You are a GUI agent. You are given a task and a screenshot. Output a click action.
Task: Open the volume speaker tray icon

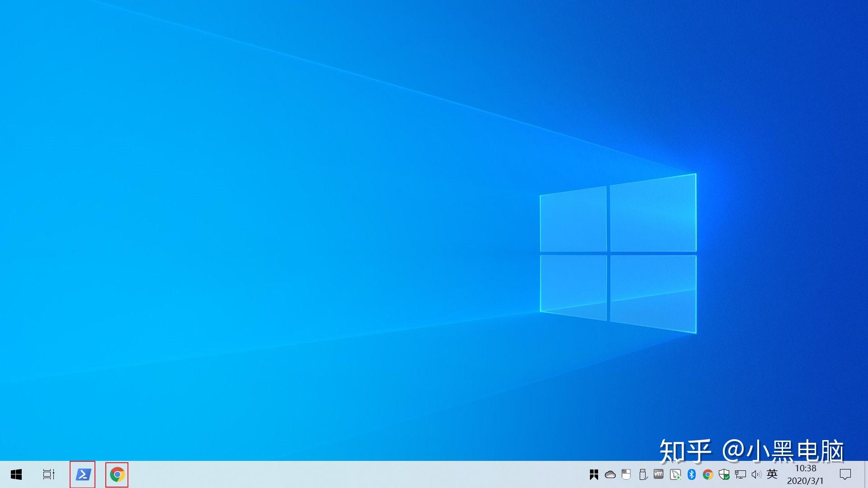click(756, 474)
